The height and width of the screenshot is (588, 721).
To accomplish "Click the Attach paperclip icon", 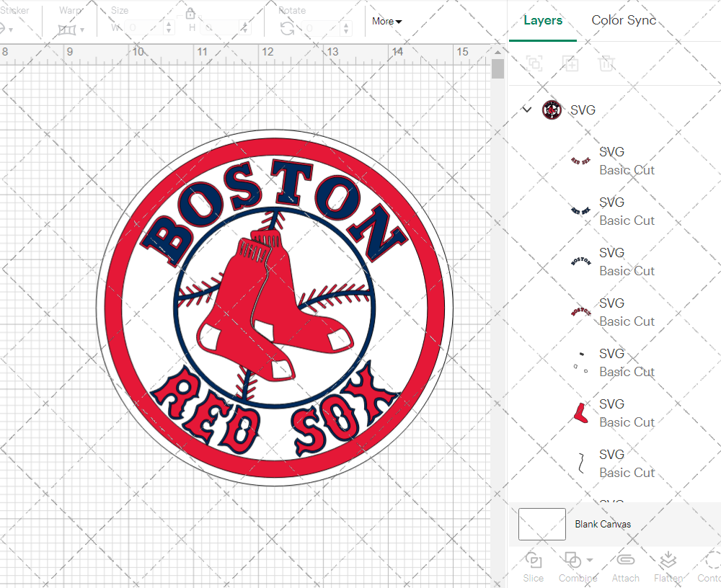I will coord(625,566).
